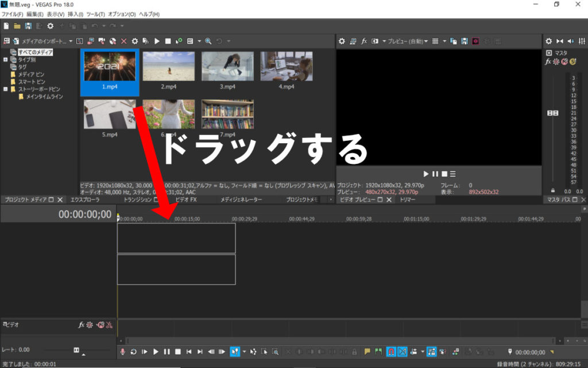Toggle snapping magnet in timeline toolbar

click(391, 351)
